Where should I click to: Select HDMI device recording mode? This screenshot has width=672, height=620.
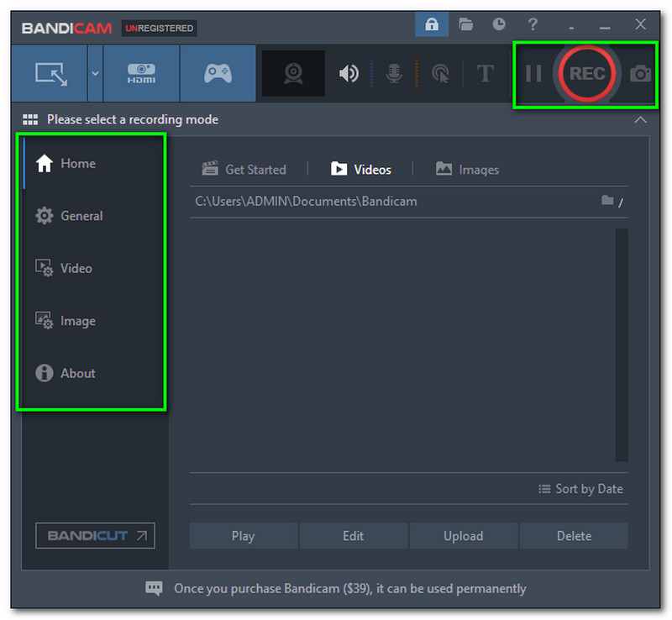(x=141, y=73)
